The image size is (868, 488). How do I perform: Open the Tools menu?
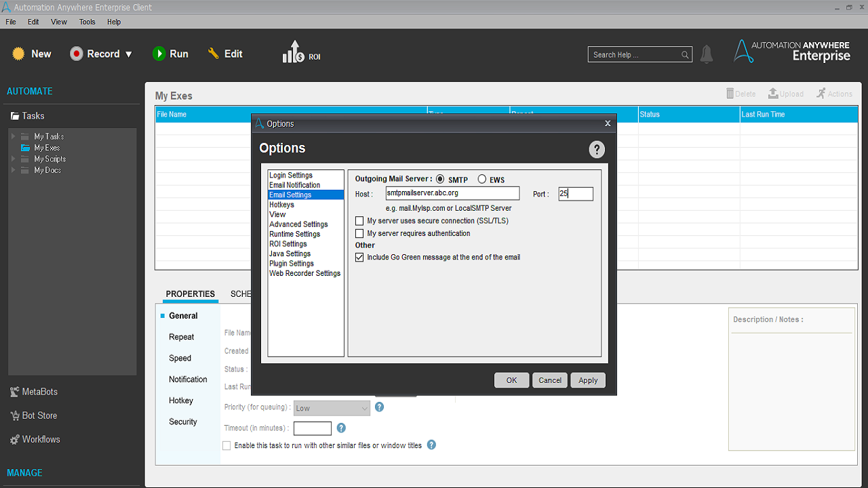[x=87, y=22]
